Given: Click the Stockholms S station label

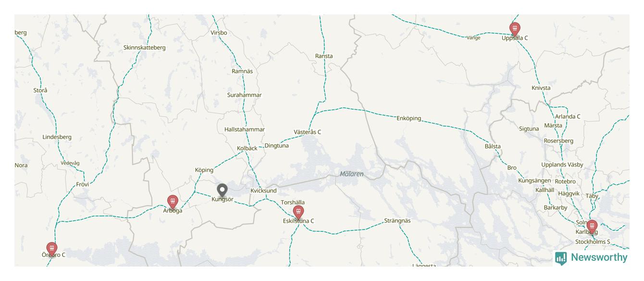Looking at the screenshot, I should [593, 242].
